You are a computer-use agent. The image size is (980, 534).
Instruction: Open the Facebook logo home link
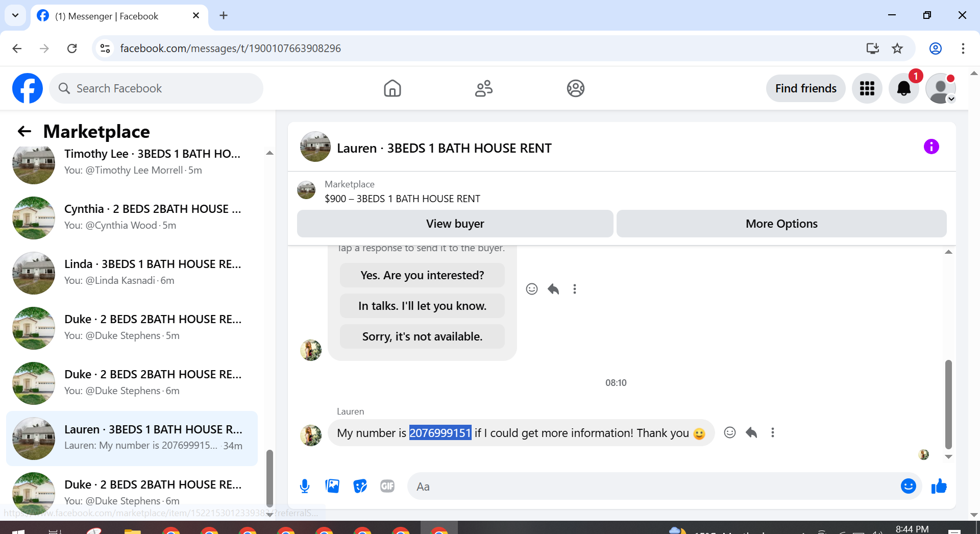tap(28, 88)
